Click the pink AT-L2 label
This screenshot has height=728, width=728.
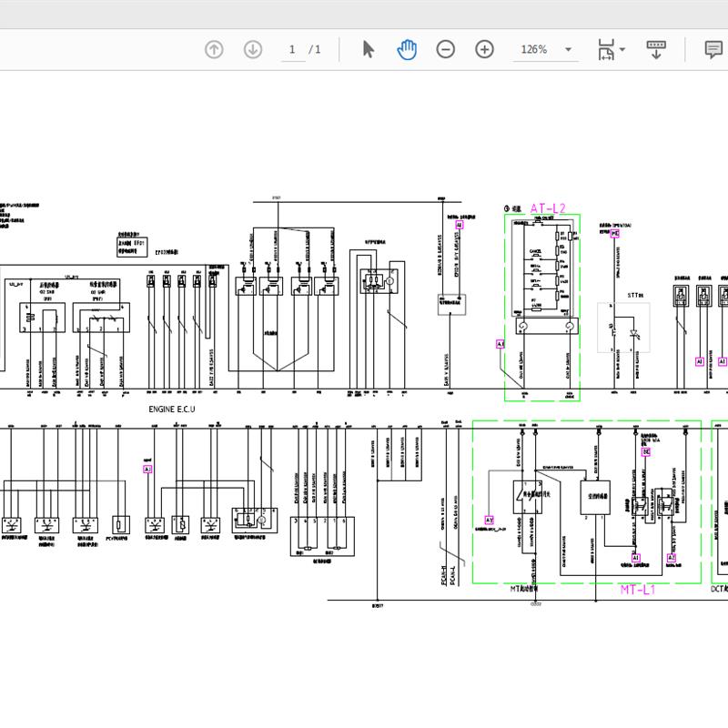(x=548, y=208)
